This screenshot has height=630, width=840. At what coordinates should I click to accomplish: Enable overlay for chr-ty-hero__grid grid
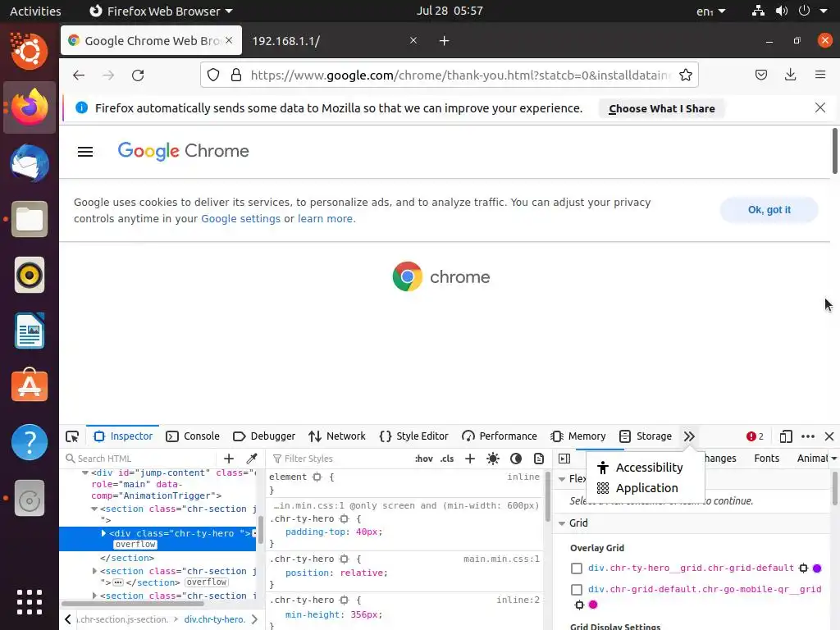coord(577,568)
